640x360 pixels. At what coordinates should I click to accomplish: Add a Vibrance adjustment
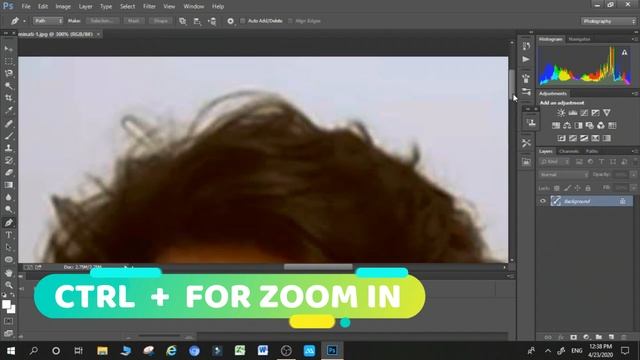point(607,113)
